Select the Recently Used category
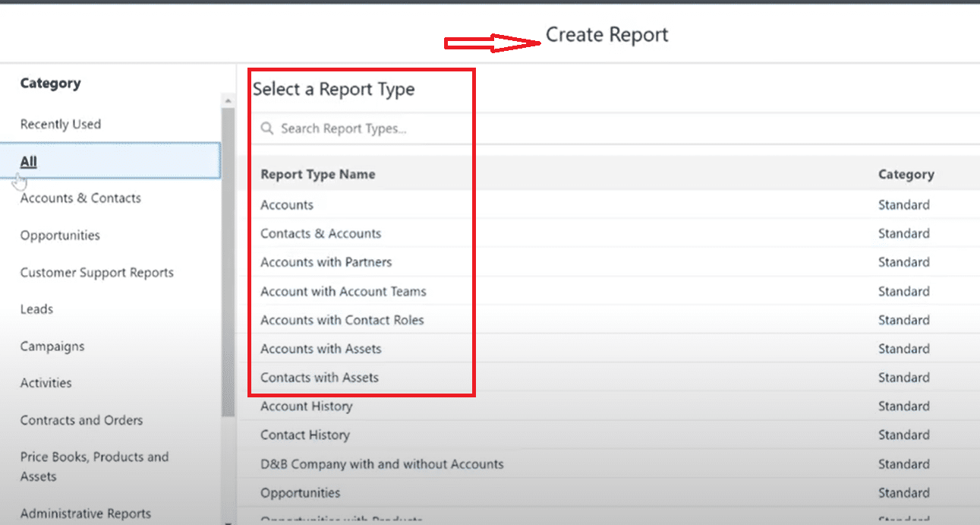 pyautogui.click(x=61, y=124)
